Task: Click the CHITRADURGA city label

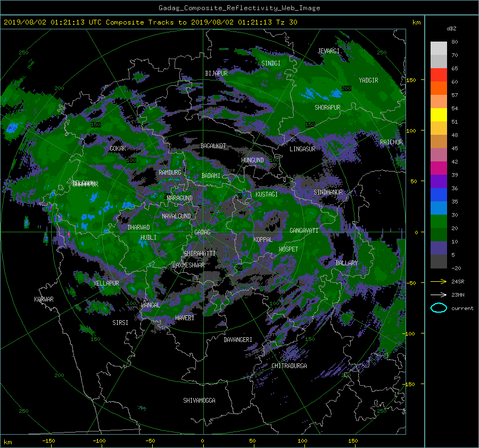Action: pos(289,366)
